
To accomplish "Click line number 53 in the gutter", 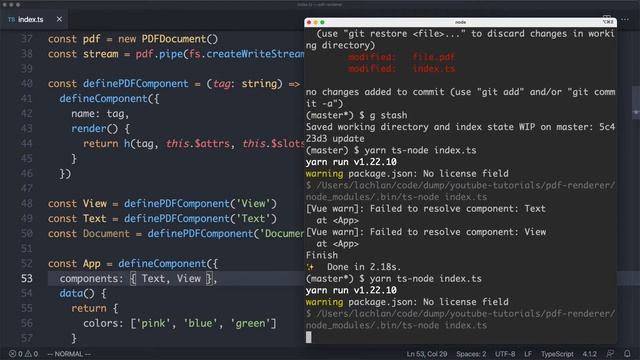I will click(27, 278).
